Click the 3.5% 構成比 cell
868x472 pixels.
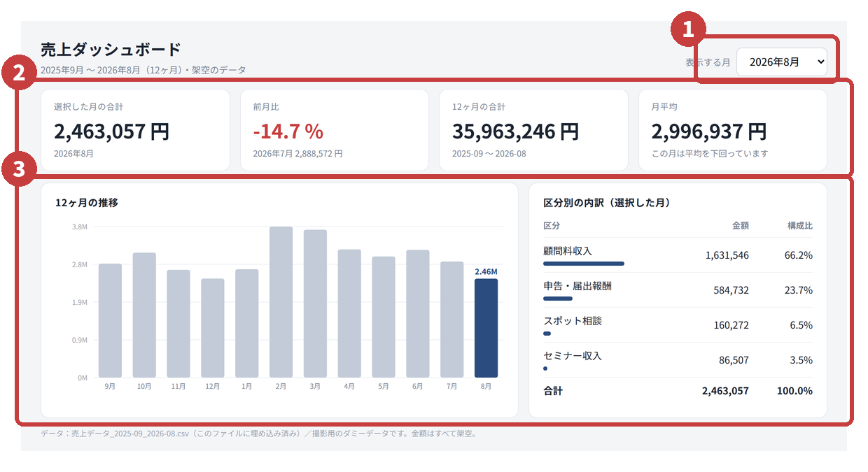801,360
